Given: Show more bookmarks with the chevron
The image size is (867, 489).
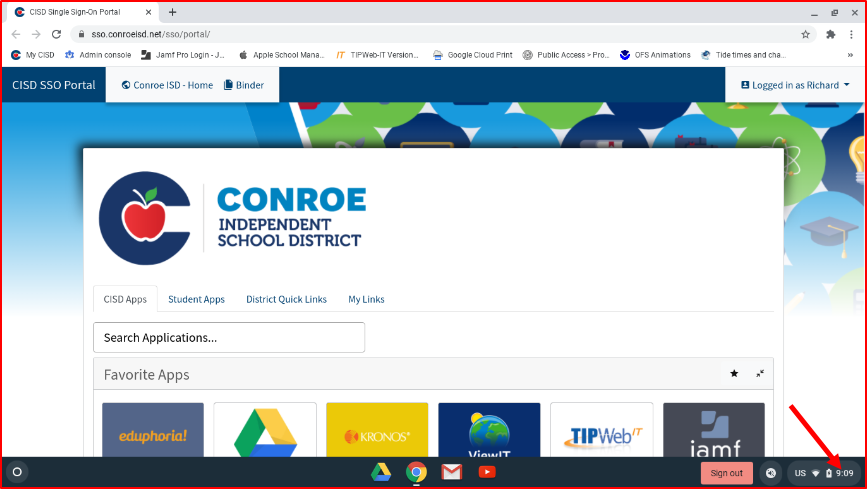Looking at the screenshot, I should (x=850, y=55).
